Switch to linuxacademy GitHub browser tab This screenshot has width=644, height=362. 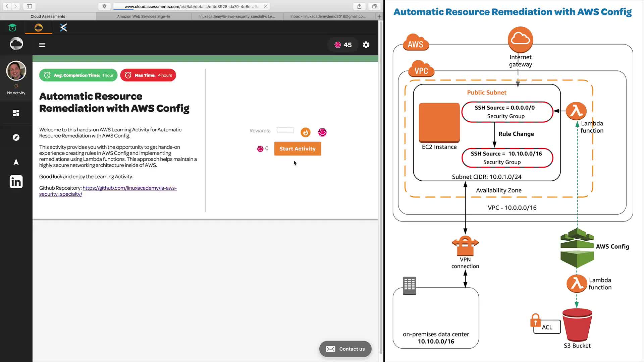coord(236,16)
